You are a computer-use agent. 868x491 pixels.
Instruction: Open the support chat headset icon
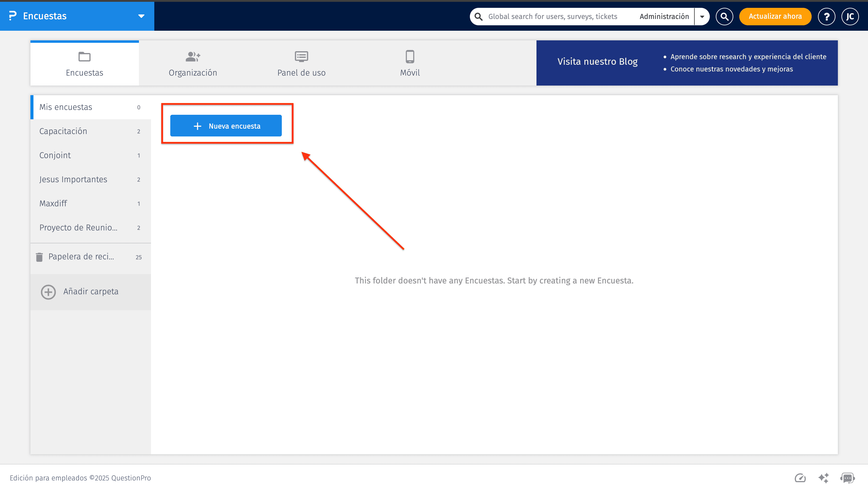coord(847,478)
